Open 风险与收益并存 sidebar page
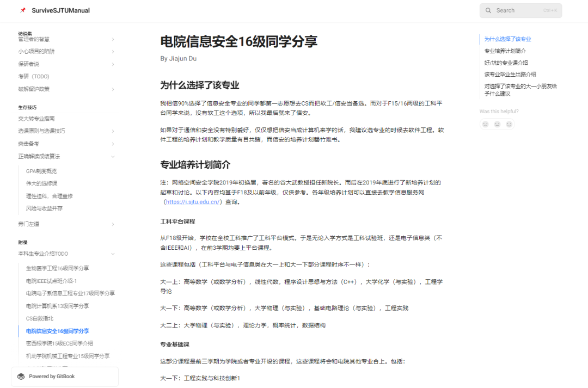Image resolution: width=588 pixels, height=388 pixels. coord(44,208)
